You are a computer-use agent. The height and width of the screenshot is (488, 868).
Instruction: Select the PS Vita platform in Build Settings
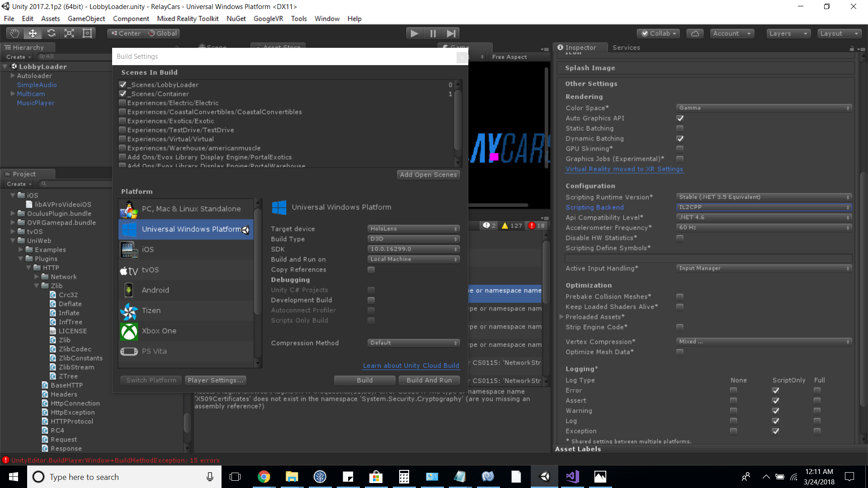(x=153, y=351)
